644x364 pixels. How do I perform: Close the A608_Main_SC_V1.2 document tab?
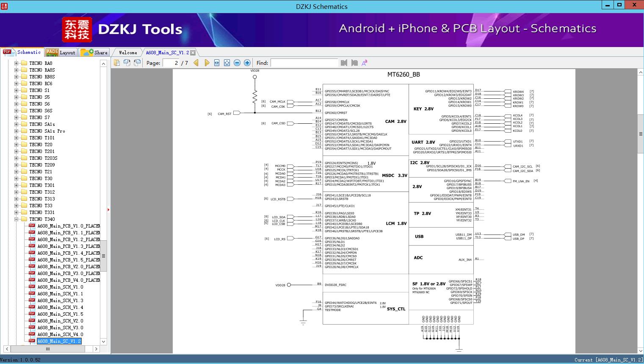pos(193,53)
